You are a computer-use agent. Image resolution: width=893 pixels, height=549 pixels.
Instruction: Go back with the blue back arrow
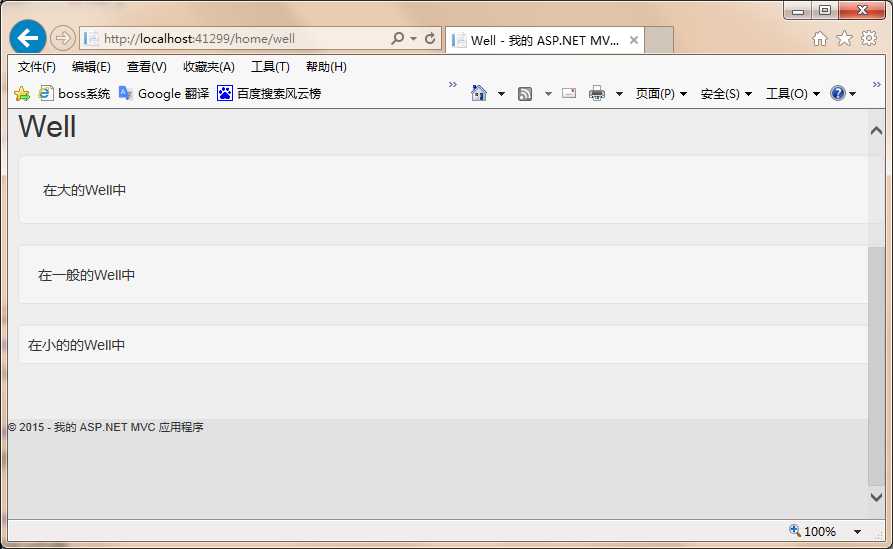[x=27, y=38]
